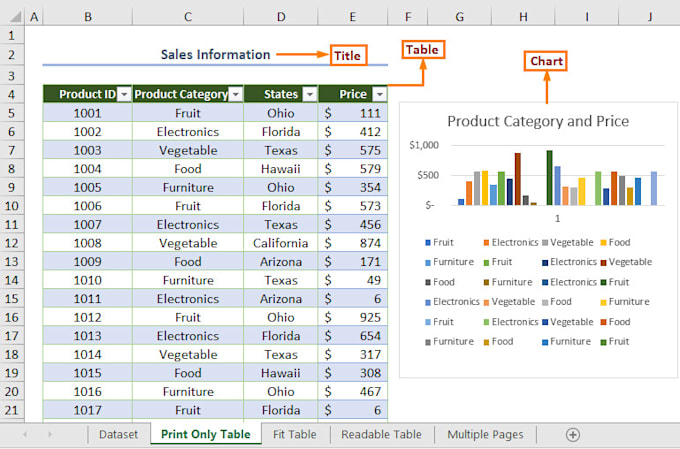Image resolution: width=680 pixels, height=449 pixels.
Task: Click the Sales Information title cell
Action: coord(216,55)
